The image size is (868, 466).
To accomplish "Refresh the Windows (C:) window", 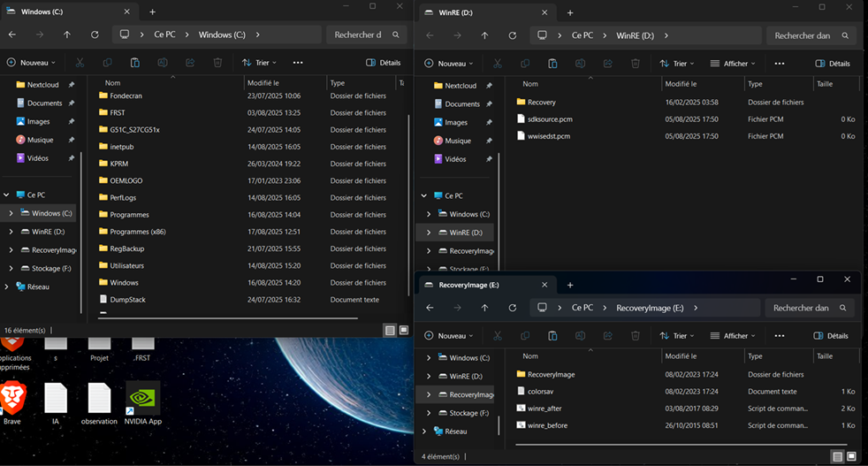I will 95,34.
